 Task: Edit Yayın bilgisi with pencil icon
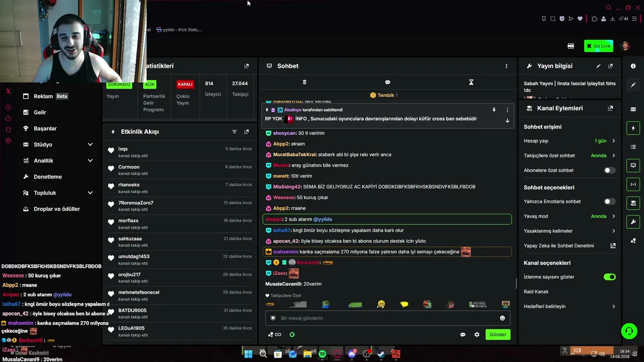[x=598, y=66]
